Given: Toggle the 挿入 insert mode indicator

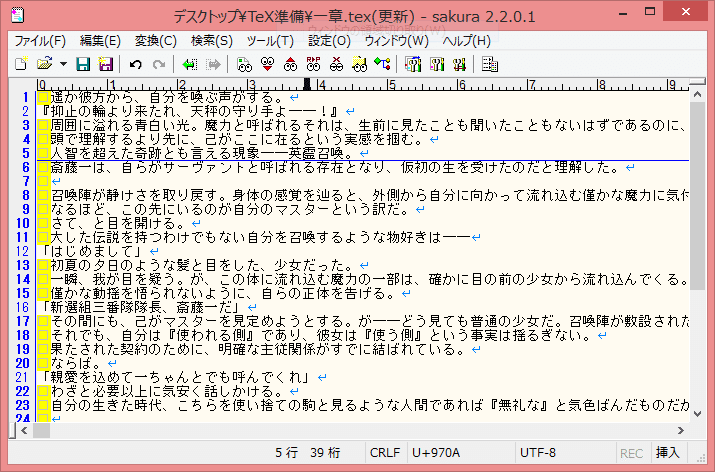Looking at the screenshot, I should 668,452.
